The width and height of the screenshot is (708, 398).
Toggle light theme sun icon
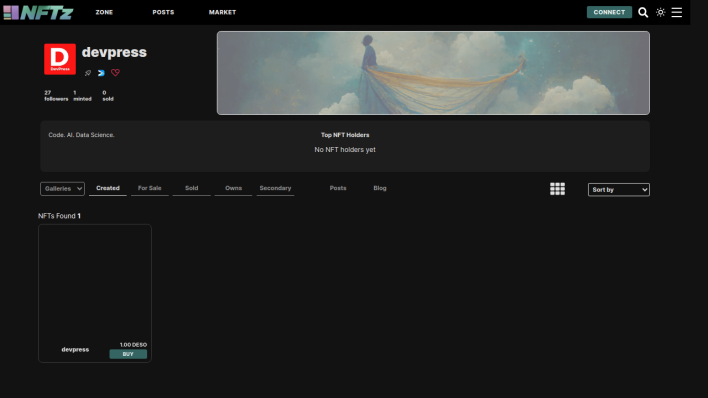coord(661,12)
